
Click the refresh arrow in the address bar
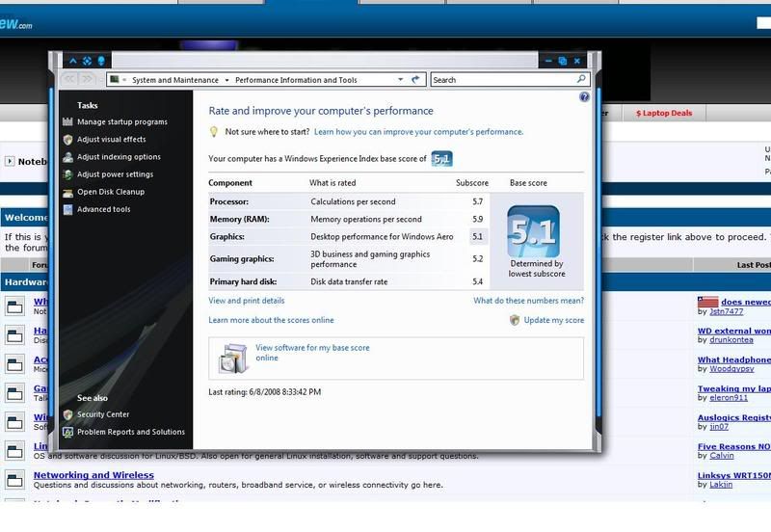point(415,79)
